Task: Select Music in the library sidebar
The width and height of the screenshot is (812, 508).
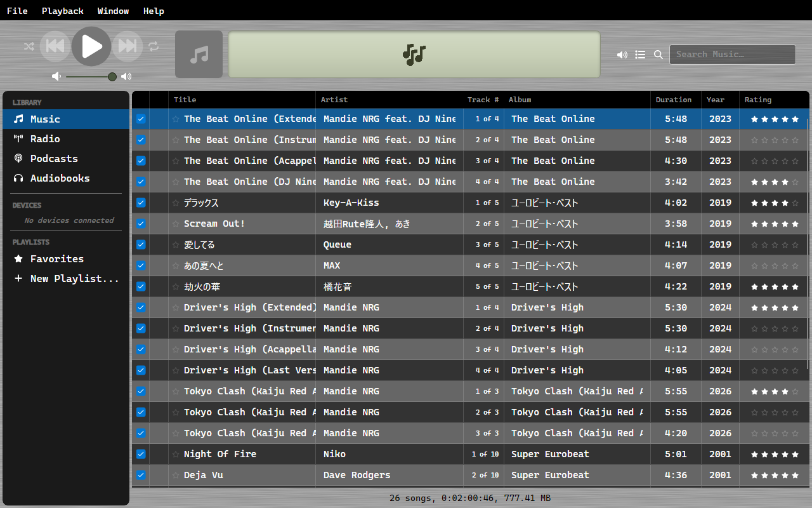Action: [x=66, y=119]
